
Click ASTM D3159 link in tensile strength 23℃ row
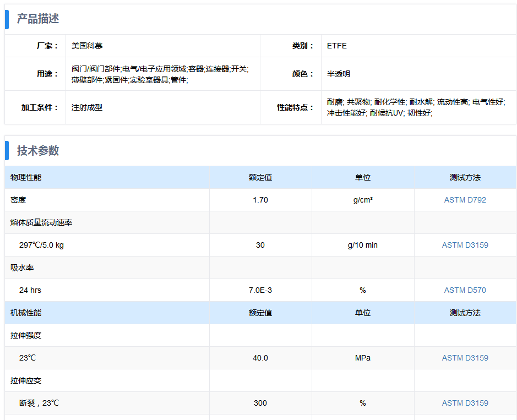(x=465, y=358)
